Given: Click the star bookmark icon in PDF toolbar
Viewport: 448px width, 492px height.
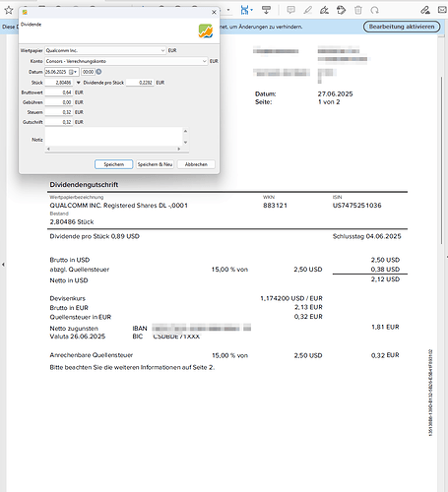Looking at the screenshot, I should pyautogui.click(x=9, y=10).
